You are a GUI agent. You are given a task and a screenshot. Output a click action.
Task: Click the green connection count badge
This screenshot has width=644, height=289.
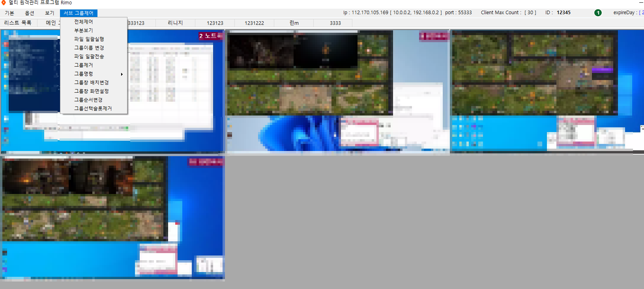(x=598, y=13)
